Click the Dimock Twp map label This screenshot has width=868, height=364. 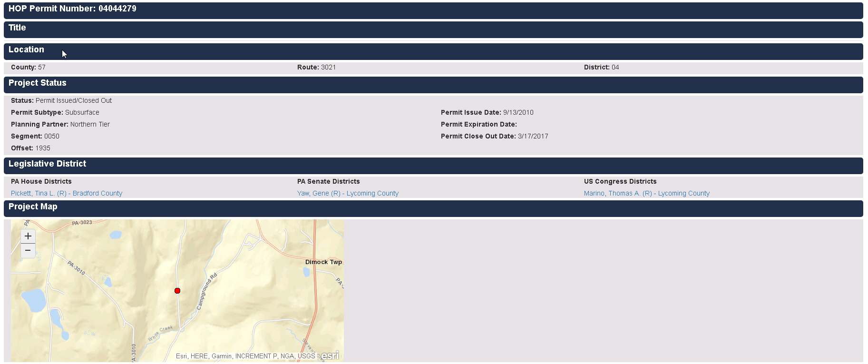(323, 262)
